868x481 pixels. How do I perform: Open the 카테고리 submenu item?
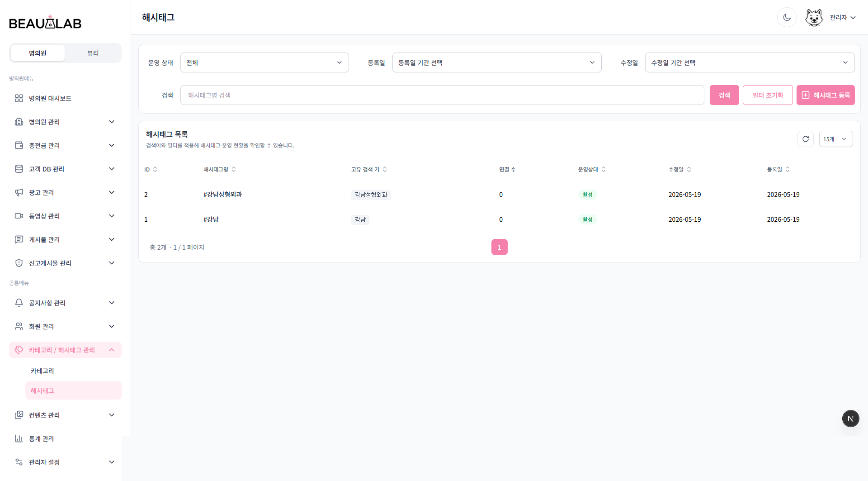[73, 371]
